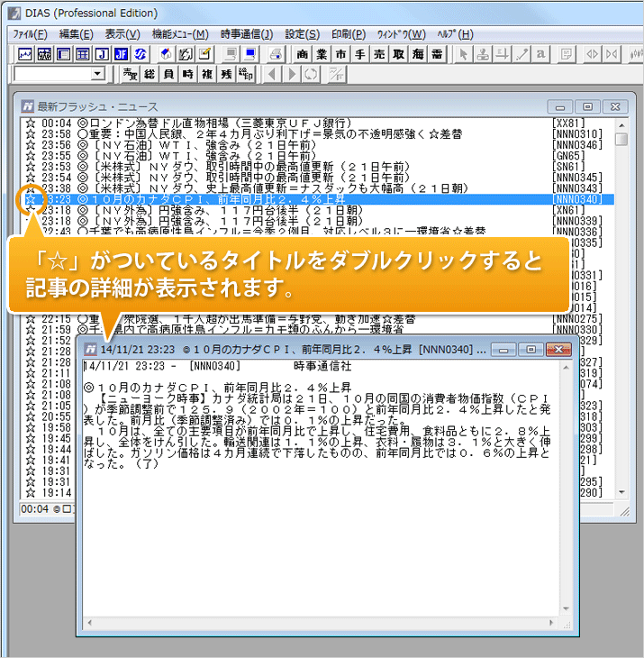
Task: Click the blue JF toolbar icon
Action: 121,54
